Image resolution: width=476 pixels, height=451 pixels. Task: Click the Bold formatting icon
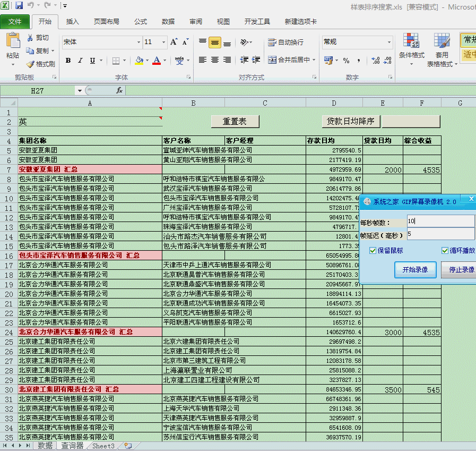[x=68, y=61]
